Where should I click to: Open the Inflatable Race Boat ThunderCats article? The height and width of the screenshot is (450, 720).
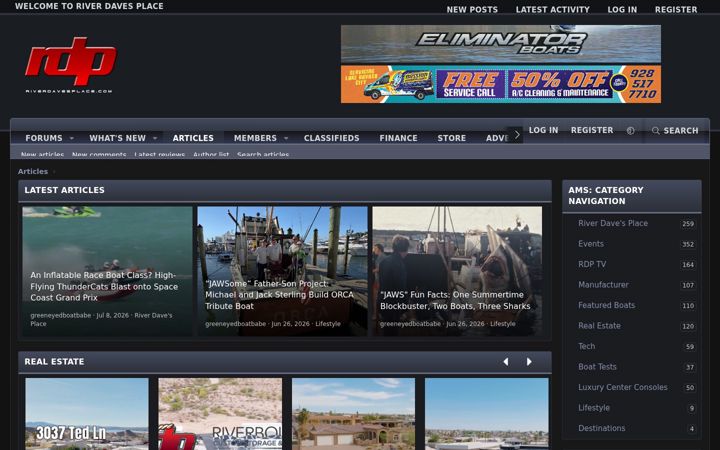(107, 271)
